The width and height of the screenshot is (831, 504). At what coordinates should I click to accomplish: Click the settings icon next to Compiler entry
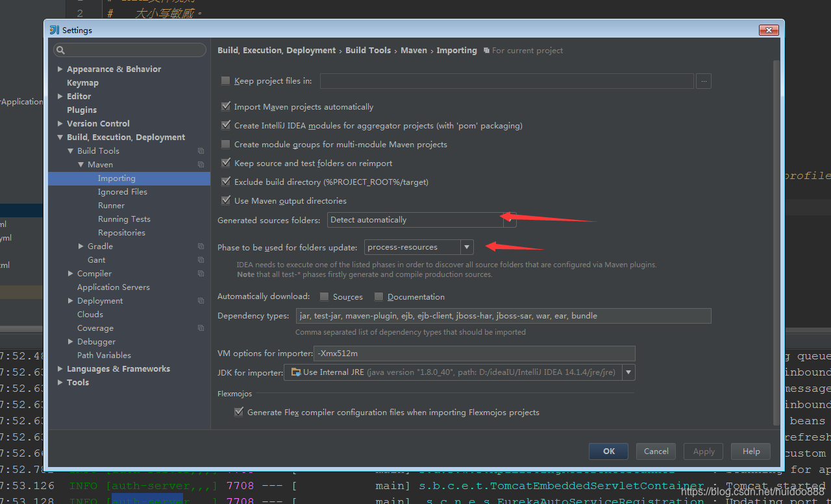(x=201, y=273)
